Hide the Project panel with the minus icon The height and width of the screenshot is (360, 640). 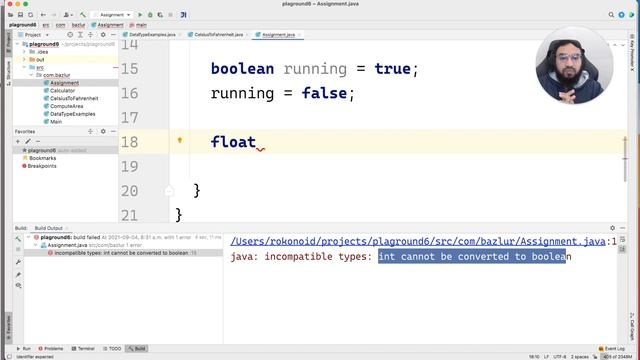click(113, 35)
